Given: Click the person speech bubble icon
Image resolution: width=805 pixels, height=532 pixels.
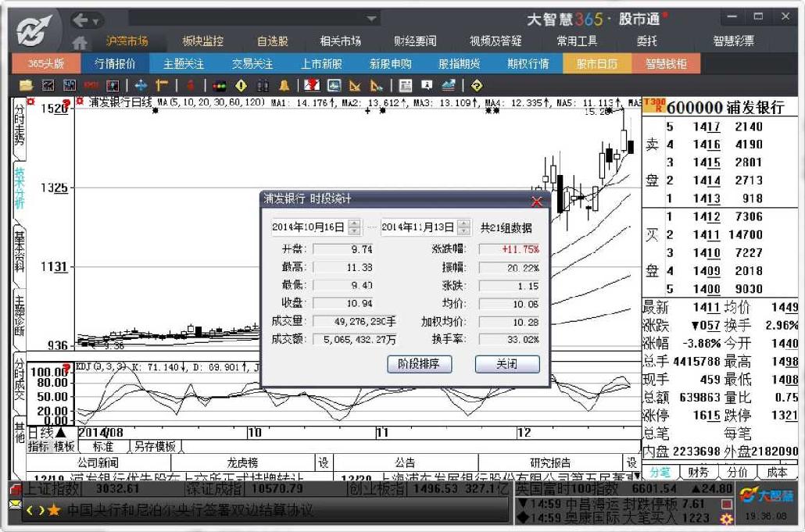Looking at the screenshot, I should (x=427, y=86).
